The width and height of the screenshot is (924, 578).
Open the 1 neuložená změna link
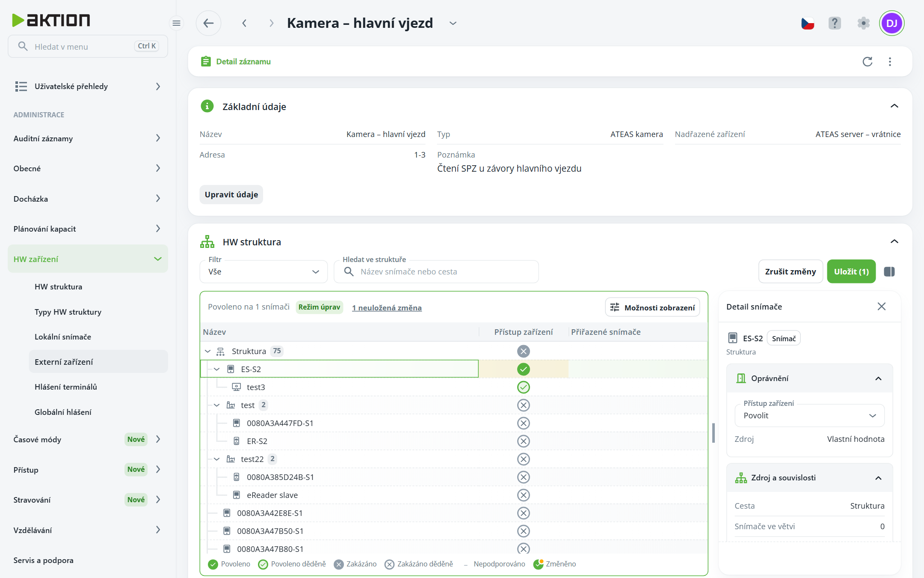(387, 307)
